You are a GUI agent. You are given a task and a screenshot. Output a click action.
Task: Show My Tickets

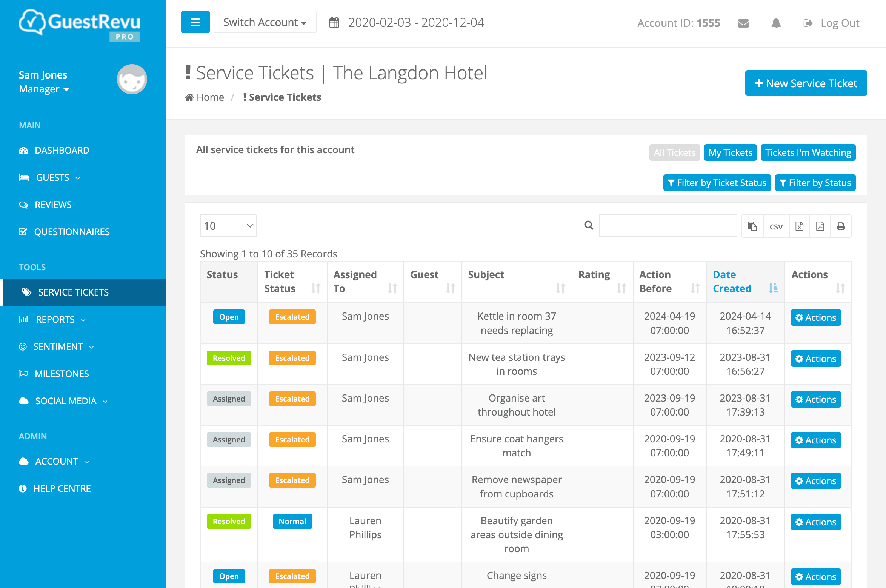tap(730, 152)
